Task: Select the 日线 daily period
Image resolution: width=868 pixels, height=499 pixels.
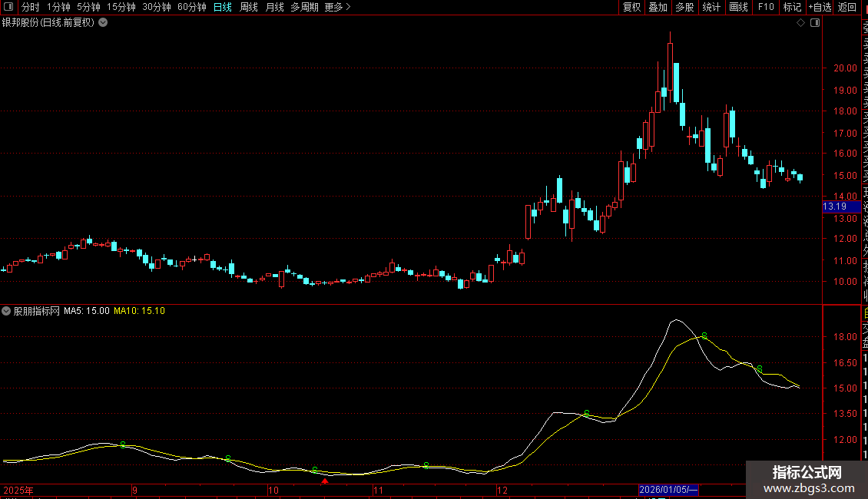Action: 223,7
